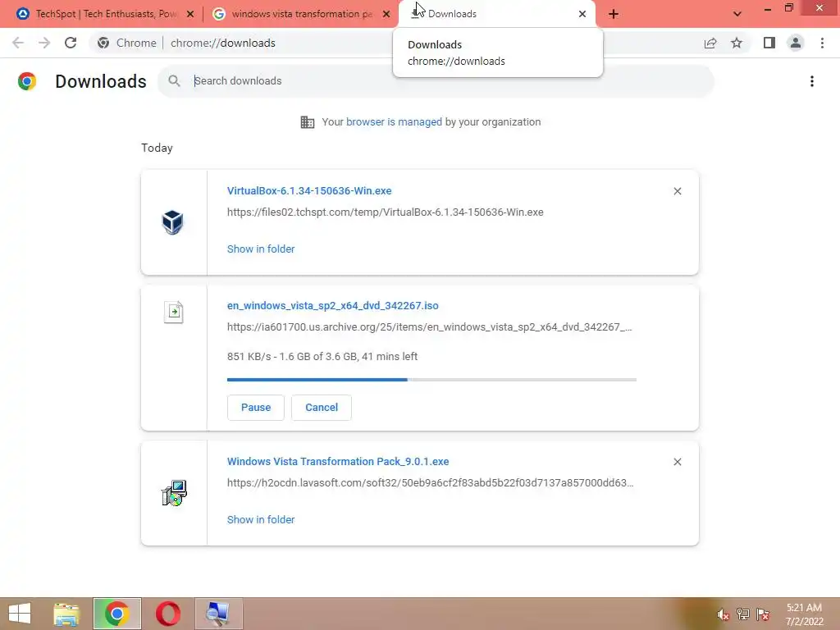This screenshot has width=840, height=630.
Task: Open the Action Center flag icon
Action: [x=764, y=614]
